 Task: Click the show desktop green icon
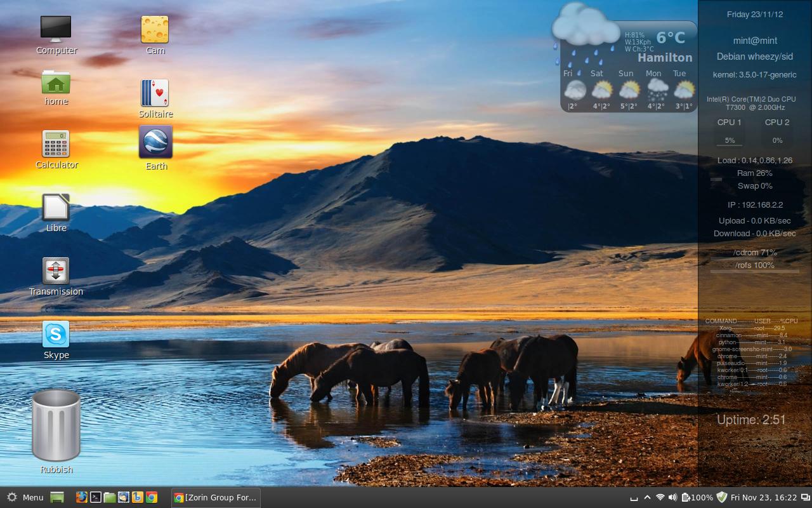(57, 497)
